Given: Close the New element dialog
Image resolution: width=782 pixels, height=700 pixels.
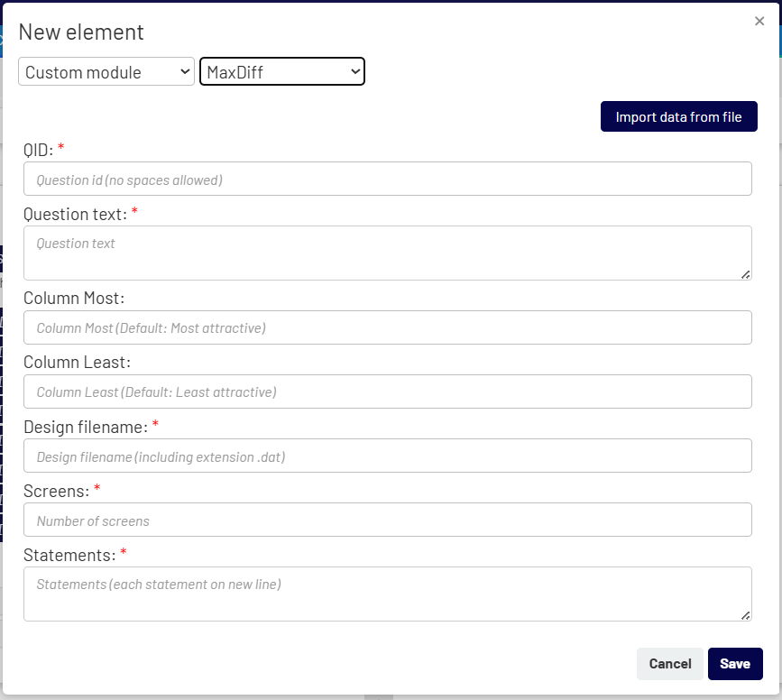Looking at the screenshot, I should point(759,21).
